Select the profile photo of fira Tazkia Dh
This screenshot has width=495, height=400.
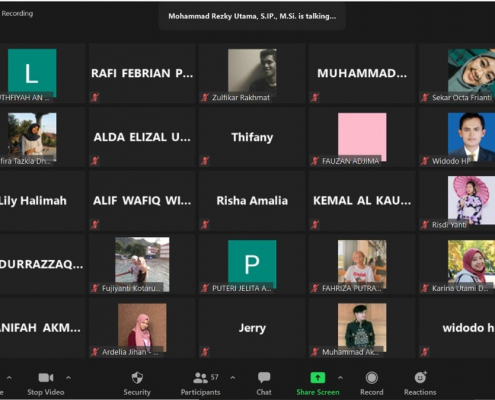pos(32,137)
